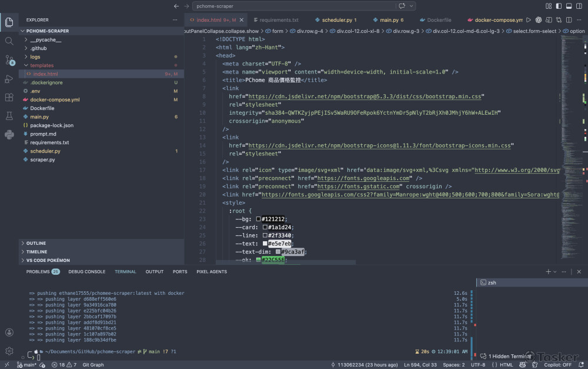Image resolution: width=588 pixels, height=369 pixels.
Task: Open the Extensions view
Action: click(9, 97)
